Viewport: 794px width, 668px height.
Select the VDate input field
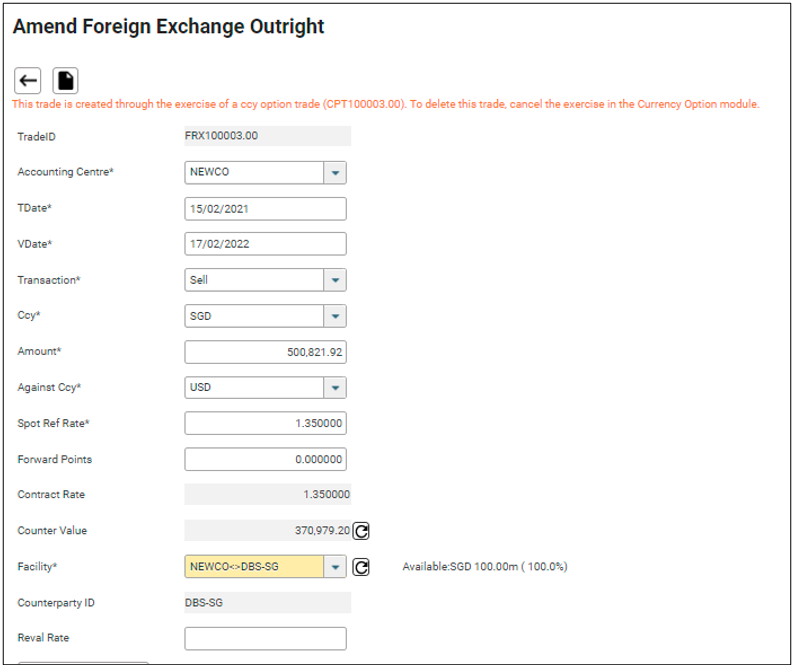coord(265,244)
